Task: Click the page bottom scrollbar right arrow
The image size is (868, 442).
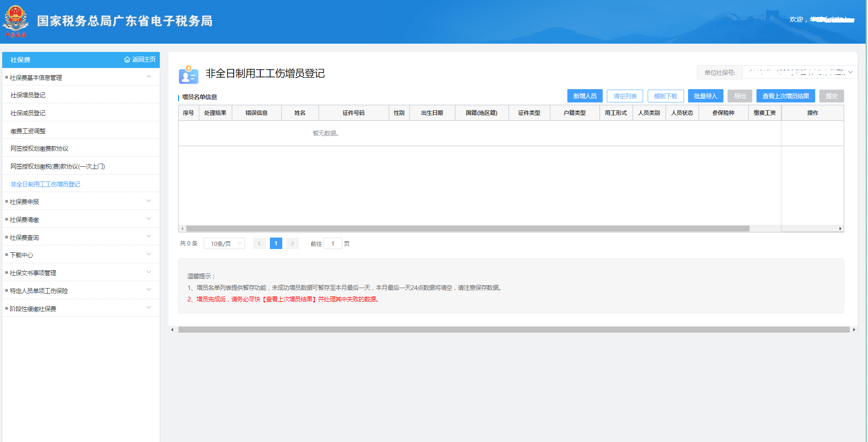Action: click(854, 330)
